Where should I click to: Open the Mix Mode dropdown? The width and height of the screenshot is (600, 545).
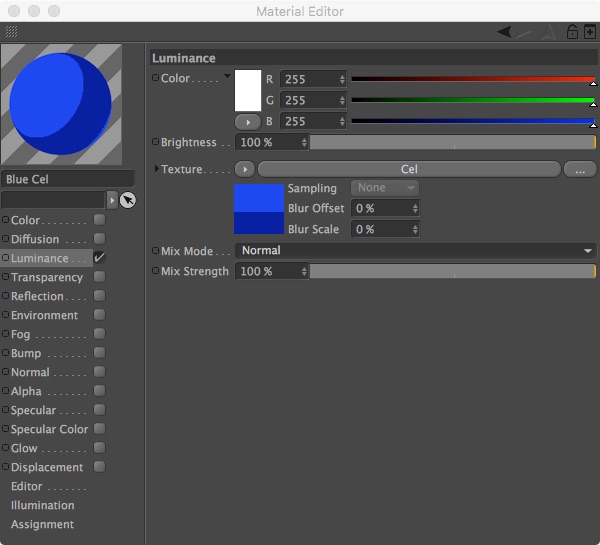(x=415, y=251)
